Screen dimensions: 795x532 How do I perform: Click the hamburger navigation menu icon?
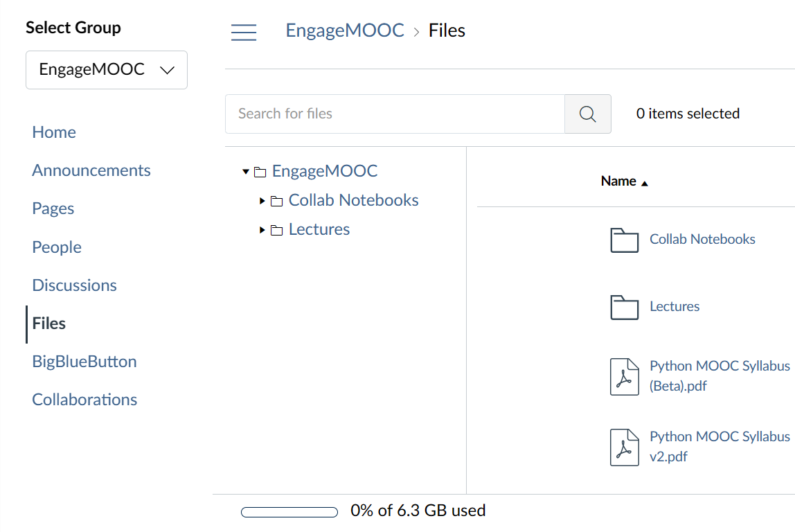(244, 32)
